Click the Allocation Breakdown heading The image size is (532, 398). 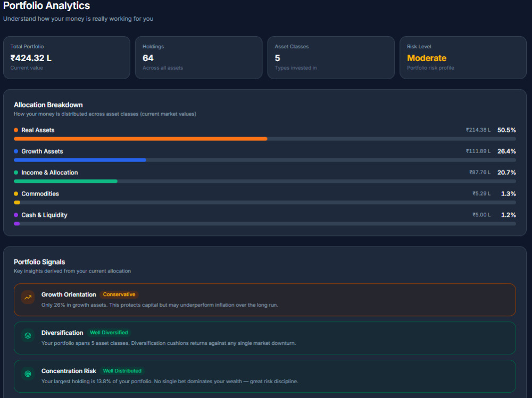pyautogui.click(x=48, y=105)
